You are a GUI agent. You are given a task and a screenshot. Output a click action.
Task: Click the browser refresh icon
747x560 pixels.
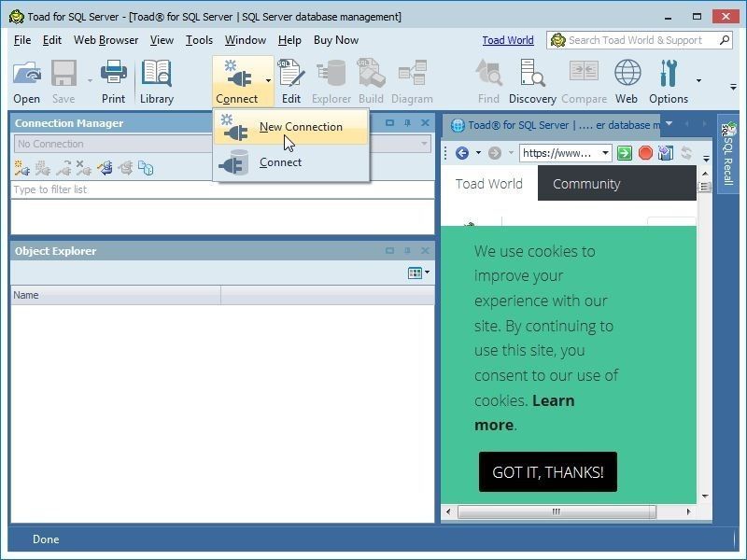686,153
